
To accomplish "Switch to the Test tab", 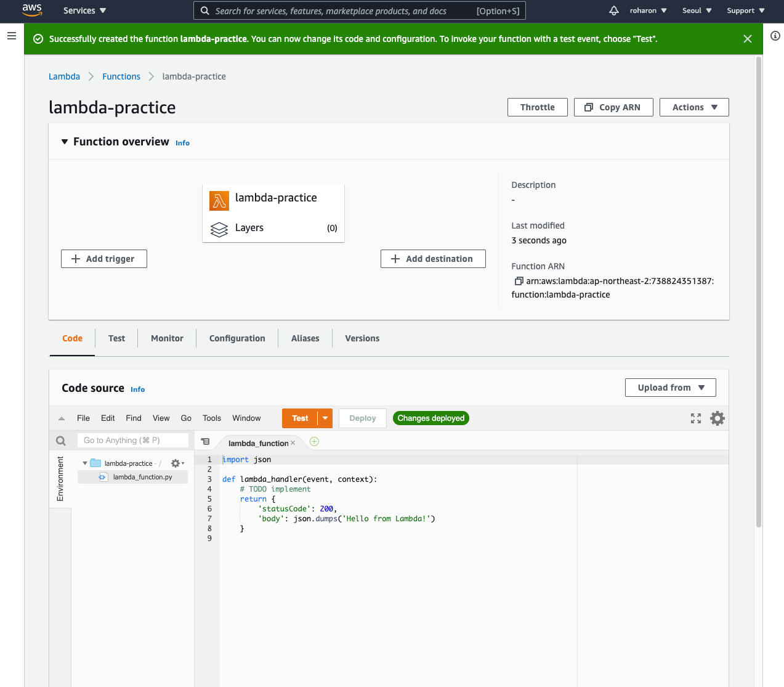I will 116,338.
